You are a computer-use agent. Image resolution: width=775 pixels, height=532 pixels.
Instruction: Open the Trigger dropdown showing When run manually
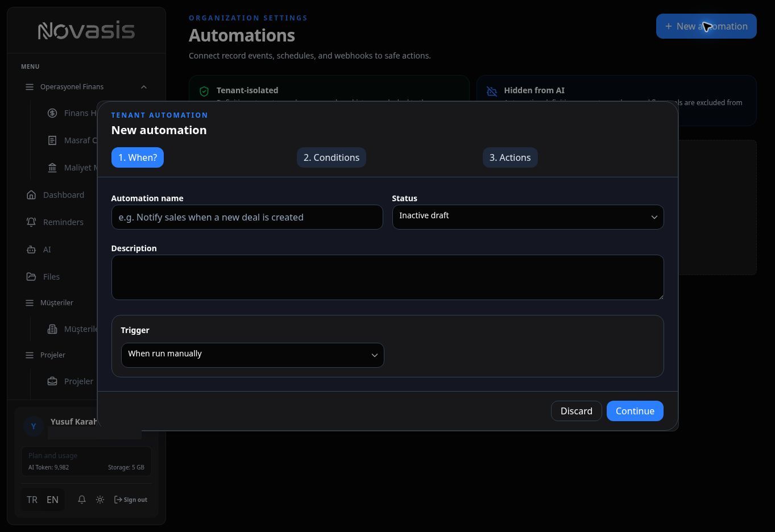[252, 355]
